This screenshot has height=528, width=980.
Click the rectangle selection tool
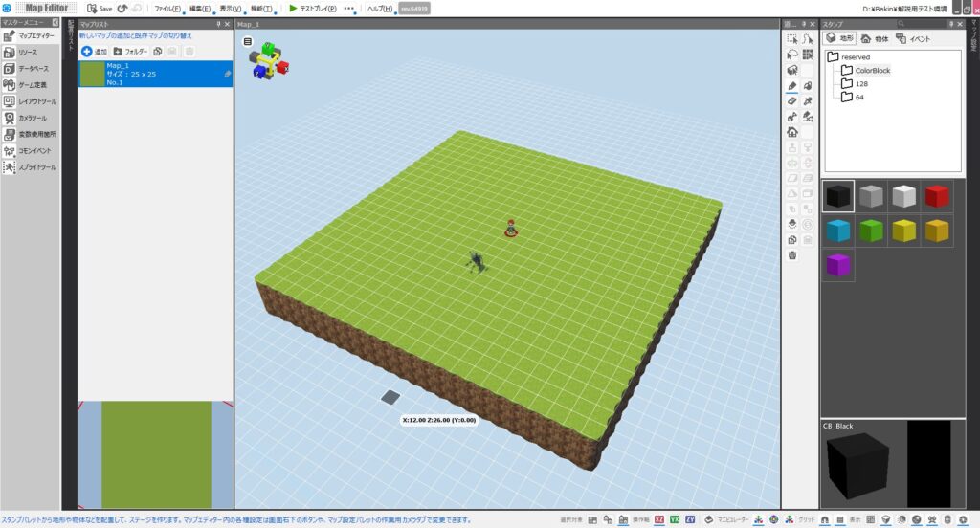tap(792, 39)
